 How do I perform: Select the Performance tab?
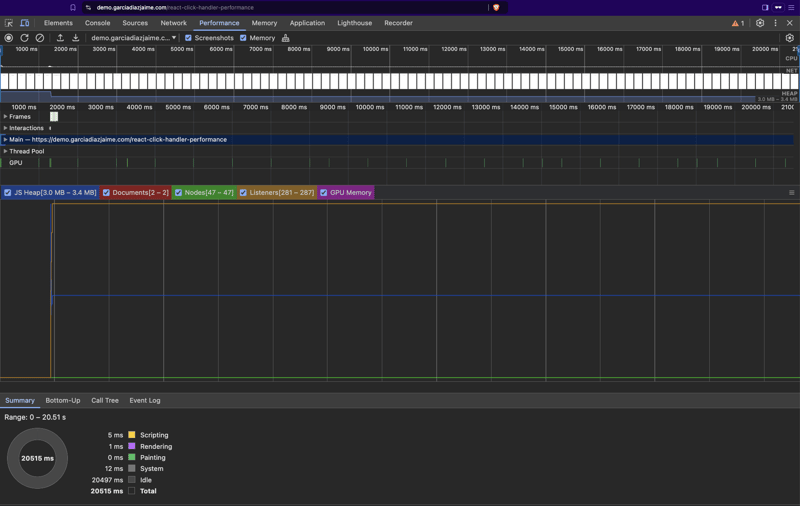click(x=219, y=23)
